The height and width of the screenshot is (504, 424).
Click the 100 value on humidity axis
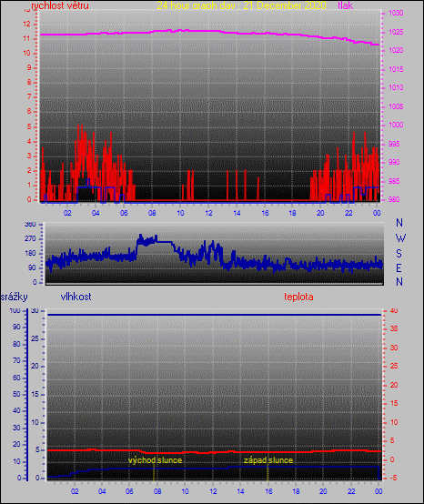(x=15, y=310)
